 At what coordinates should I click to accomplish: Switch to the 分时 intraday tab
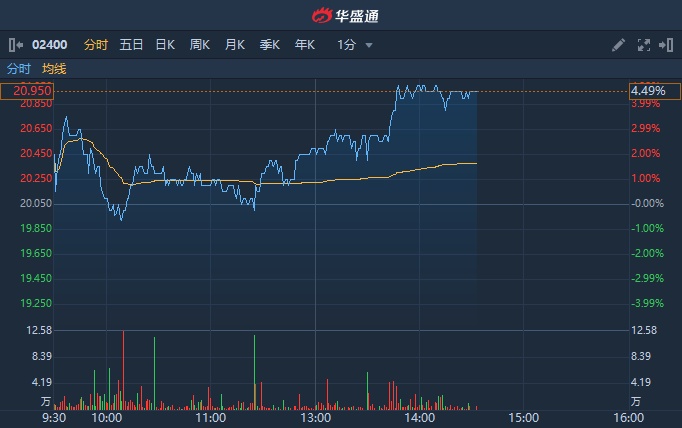click(96, 45)
